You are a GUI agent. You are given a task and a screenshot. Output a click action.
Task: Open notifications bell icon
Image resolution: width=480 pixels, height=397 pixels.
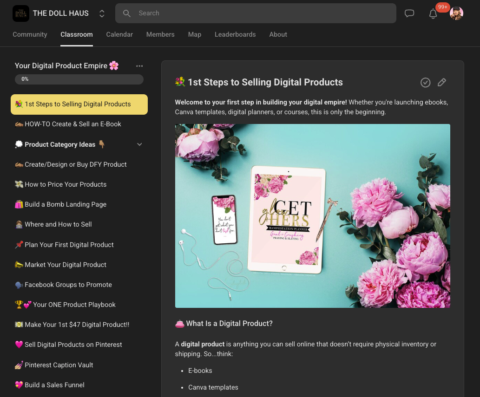click(x=433, y=14)
